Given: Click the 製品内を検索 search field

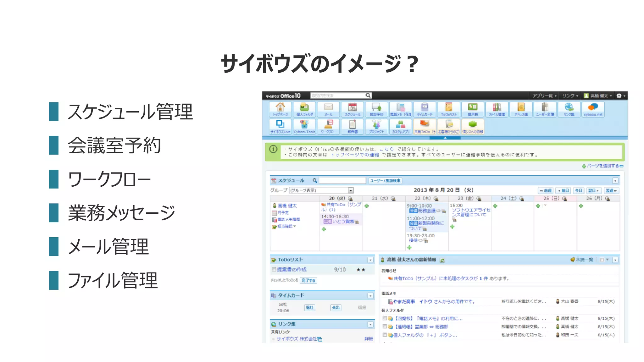Looking at the screenshot, I should click(338, 96).
